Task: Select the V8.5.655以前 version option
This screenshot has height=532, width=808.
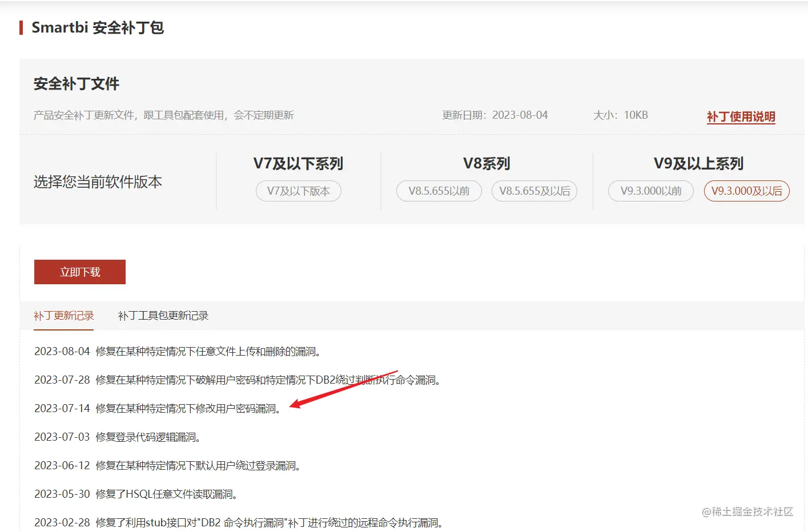Action: tap(439, 191)
